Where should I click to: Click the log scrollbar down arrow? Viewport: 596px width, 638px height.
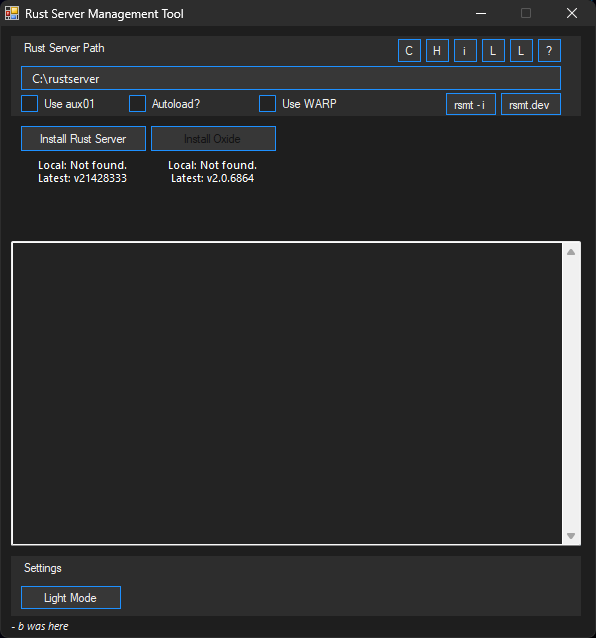click(571, 536)
